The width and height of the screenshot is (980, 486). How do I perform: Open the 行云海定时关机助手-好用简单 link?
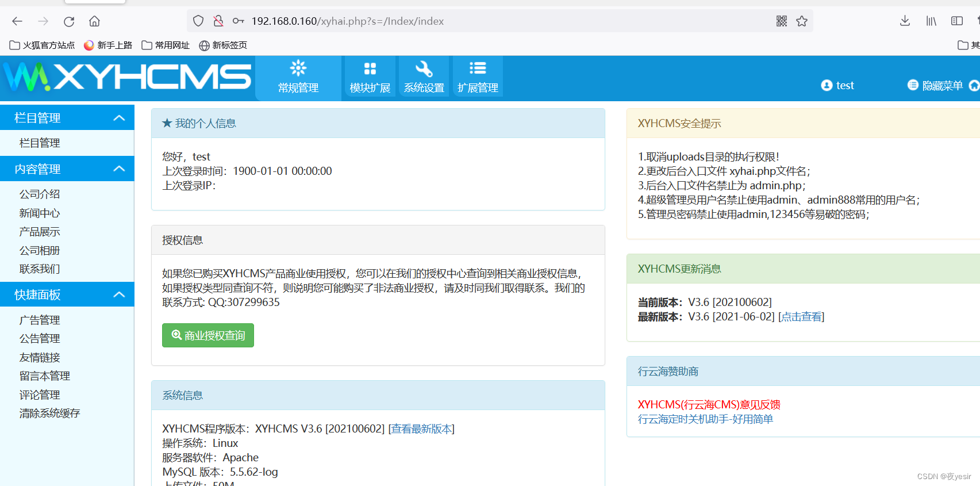706,419
